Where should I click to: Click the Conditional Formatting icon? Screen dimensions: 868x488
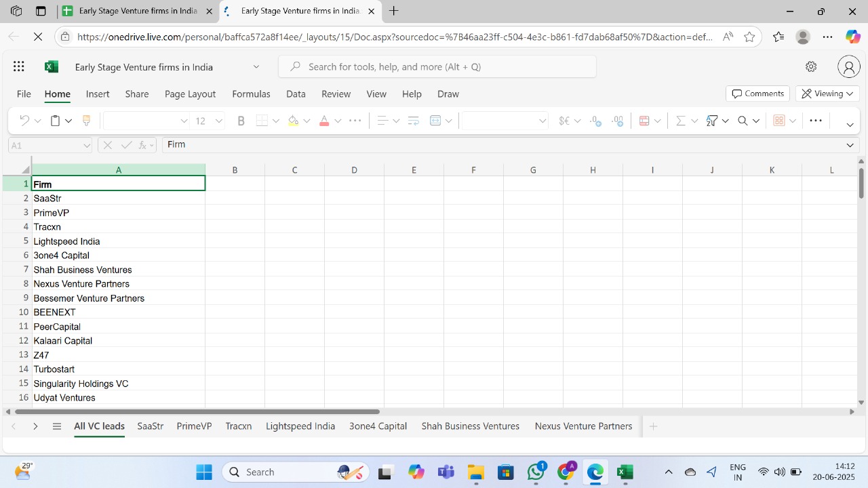(644, 121)
